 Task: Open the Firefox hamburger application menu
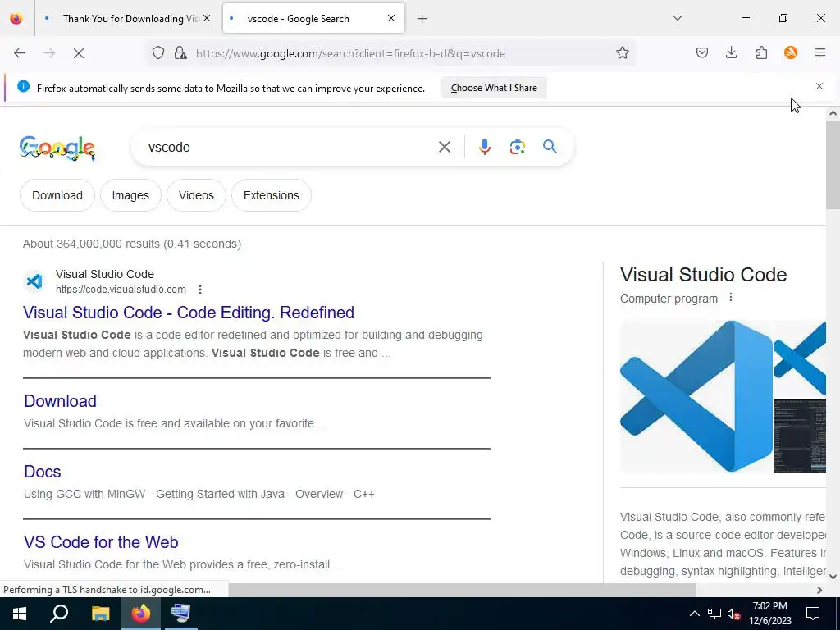[x=820, y=52]
